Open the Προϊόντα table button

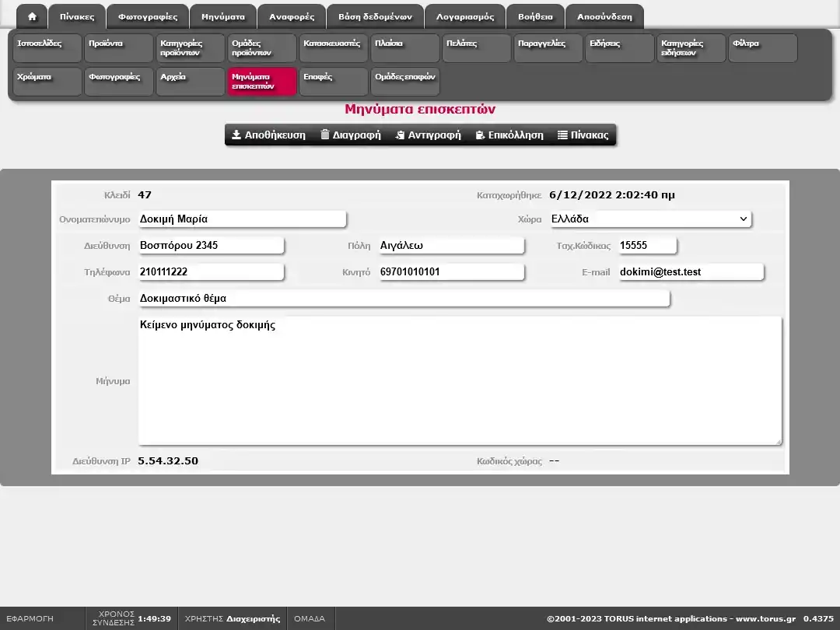coord(118,48)
